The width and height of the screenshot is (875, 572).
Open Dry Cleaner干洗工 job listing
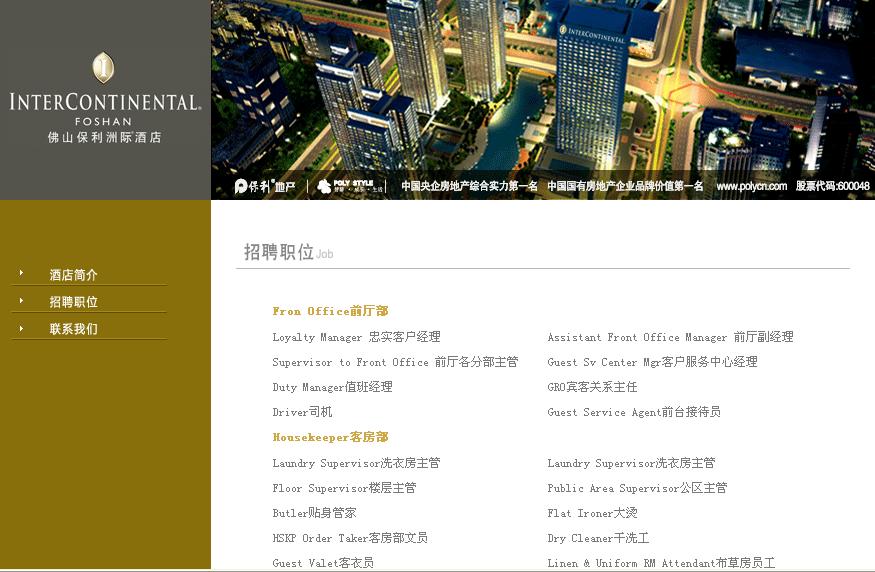coord(598,539)
